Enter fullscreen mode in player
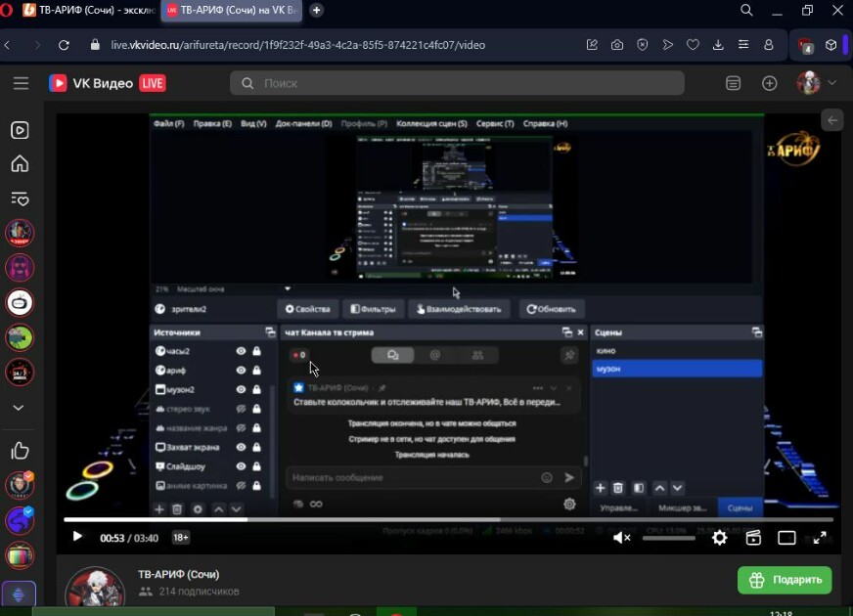853x616 pixels. pos(820,538)
